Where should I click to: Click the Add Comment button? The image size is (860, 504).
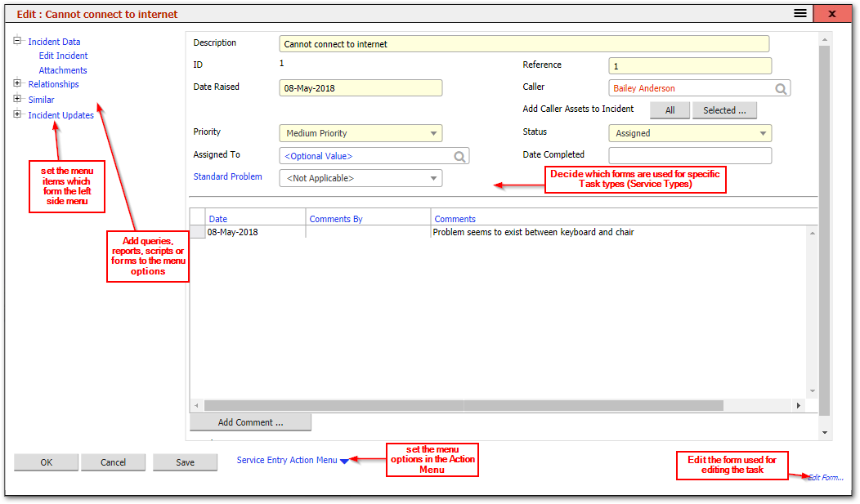coord(250,421)
